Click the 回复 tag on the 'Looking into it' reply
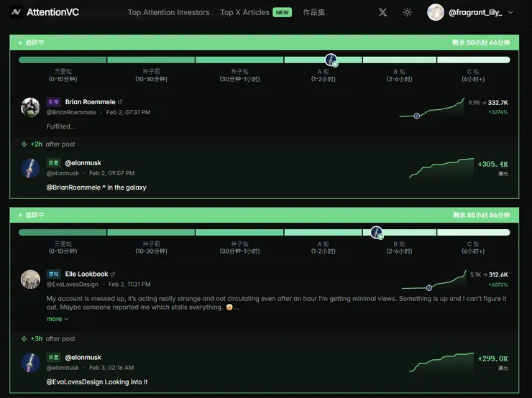The width and height of the screenshot is (532, 398). [x=54, y=357]
